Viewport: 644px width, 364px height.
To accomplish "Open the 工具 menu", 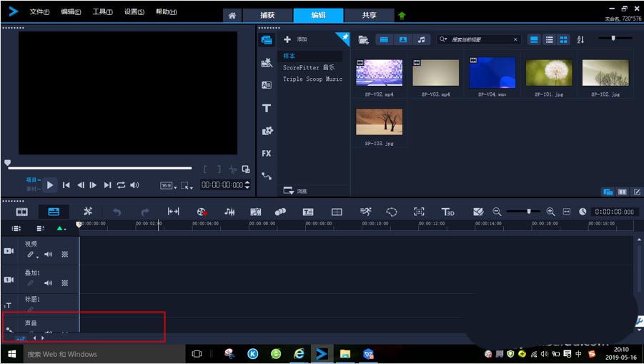I will [x=103, y=11].
